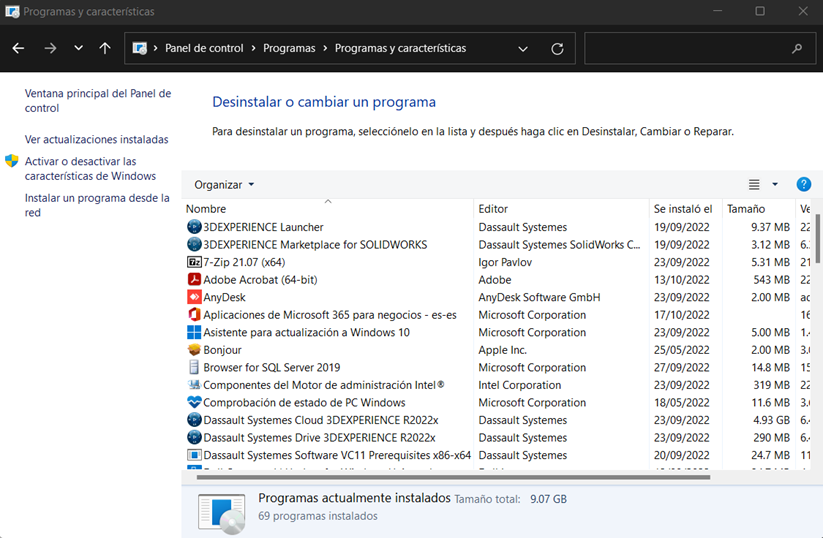The image size is (823, 538).
Task: Change view with the list view icon
Action: 754,184
